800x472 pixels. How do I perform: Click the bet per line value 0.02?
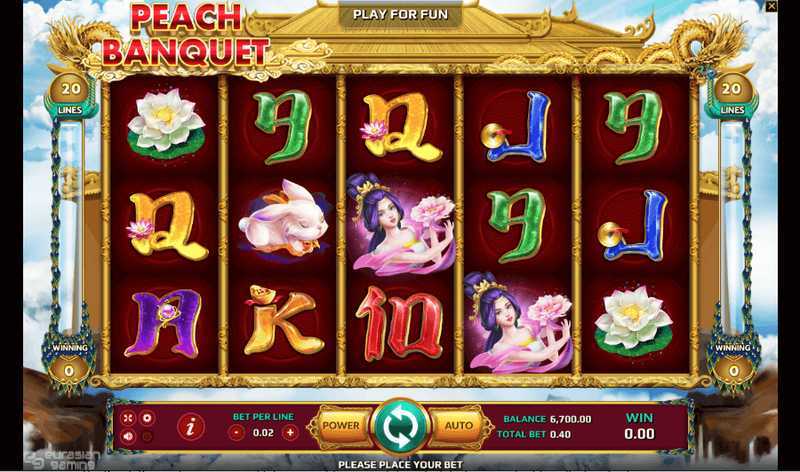click(263, 433)
